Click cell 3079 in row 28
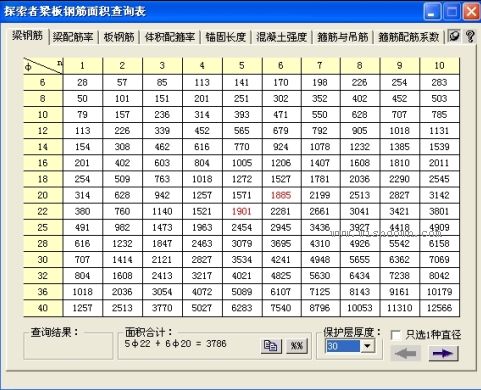This screenshot has width=481, height=390. click(x=242, y=243)
